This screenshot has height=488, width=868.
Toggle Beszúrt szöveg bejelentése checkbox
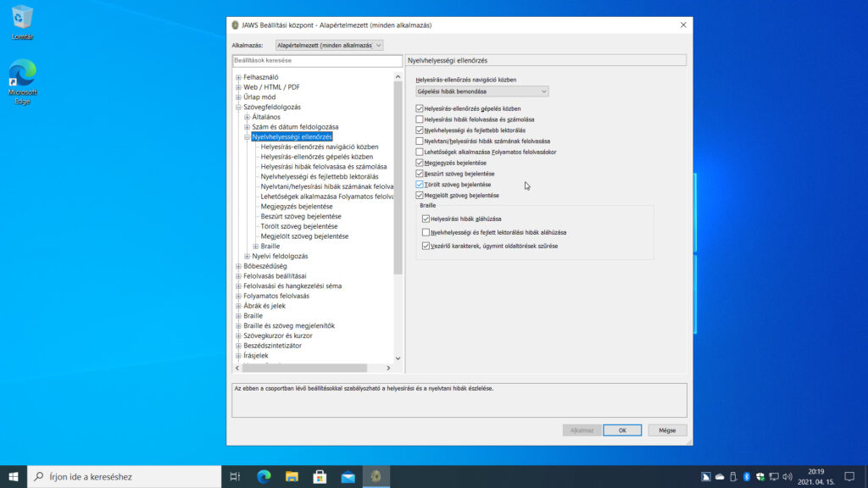(419, 174)
